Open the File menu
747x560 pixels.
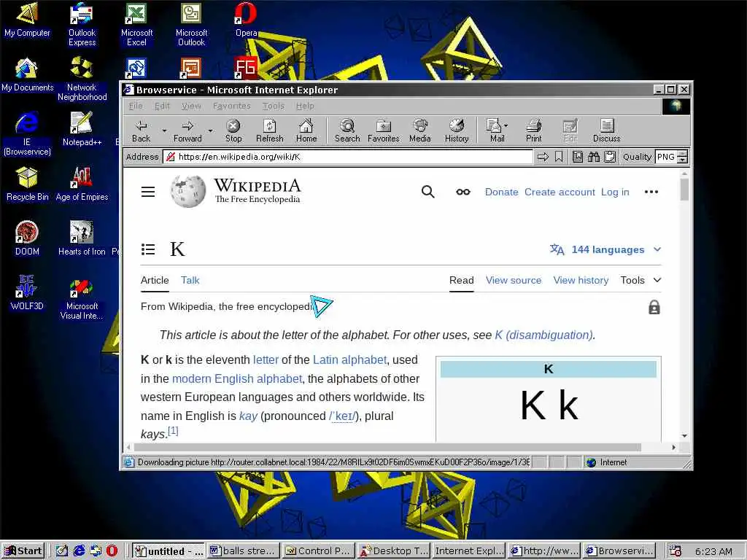[x=136, y=106]
